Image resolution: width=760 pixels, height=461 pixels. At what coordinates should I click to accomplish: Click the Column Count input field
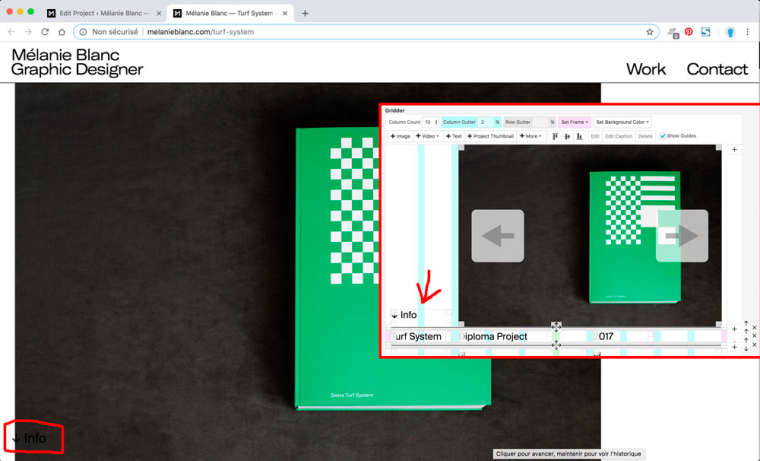click(x=427, y=122)
